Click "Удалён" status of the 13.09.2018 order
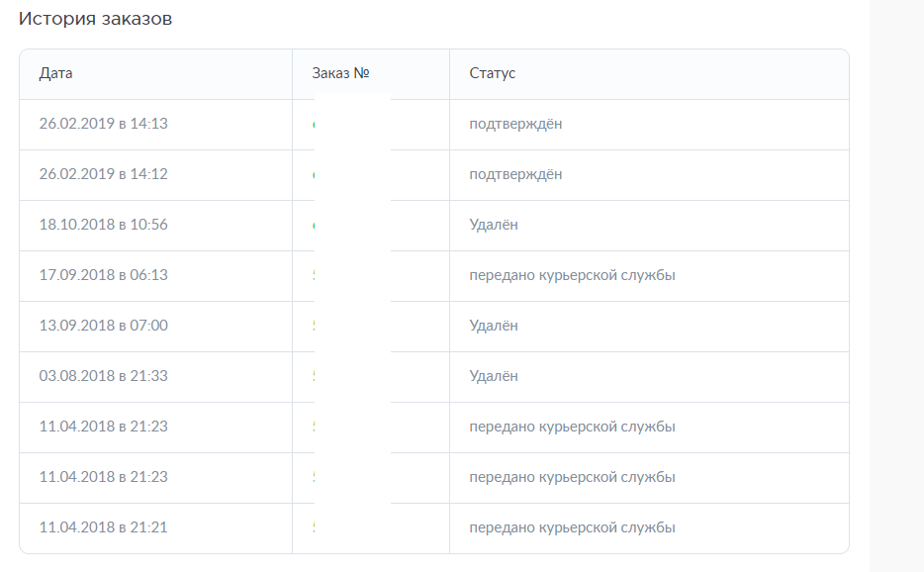Screen dimensions: 924x572 point(494,326)
